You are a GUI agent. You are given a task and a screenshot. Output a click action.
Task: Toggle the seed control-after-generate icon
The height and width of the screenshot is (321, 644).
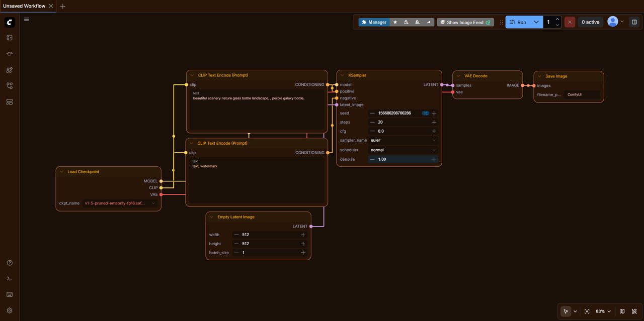pyautogui.click(x=425, y=113)
